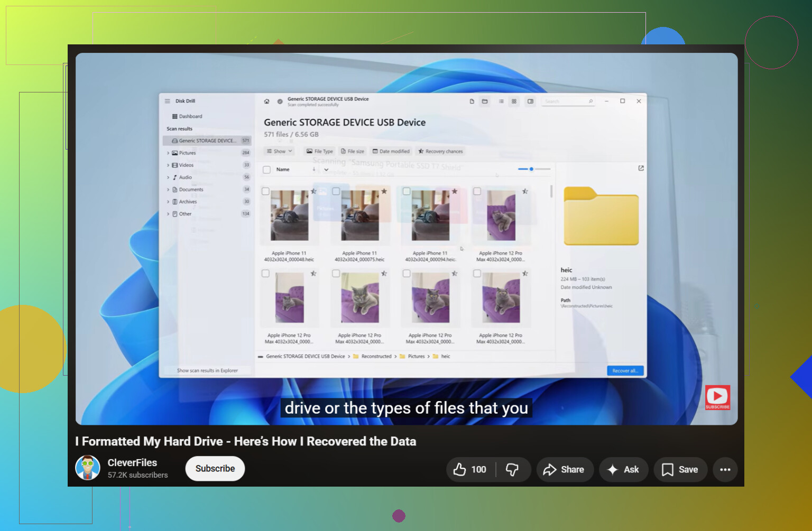Open the File Type filter
Viewport: 812px width, 531px height.
[319, 152]
